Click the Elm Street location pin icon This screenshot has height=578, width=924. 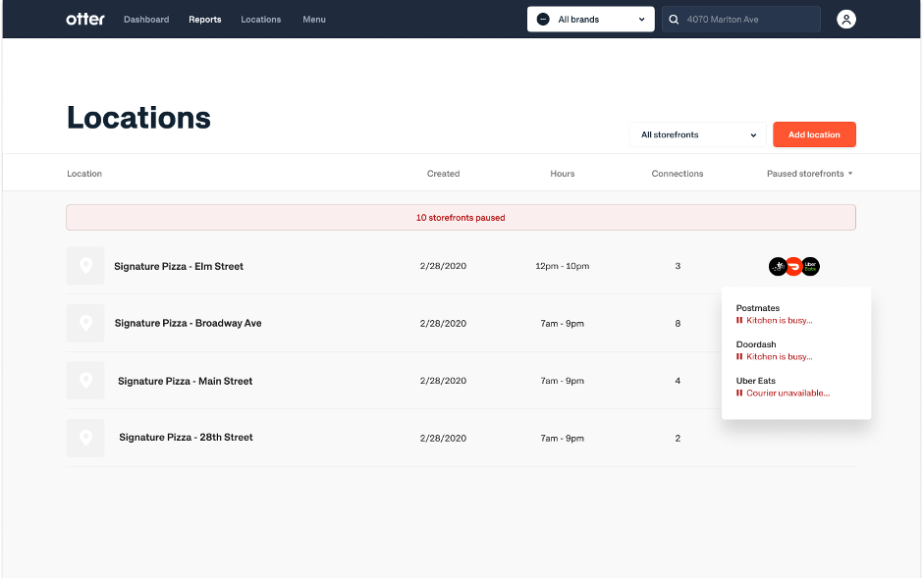(x=85, y=266)
